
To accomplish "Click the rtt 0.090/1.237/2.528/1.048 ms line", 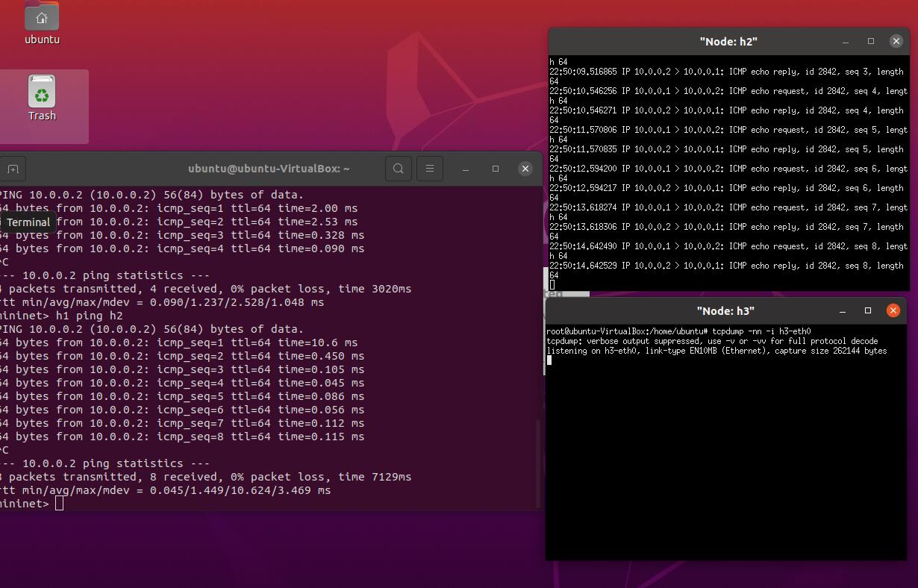I will coord(162,302).
